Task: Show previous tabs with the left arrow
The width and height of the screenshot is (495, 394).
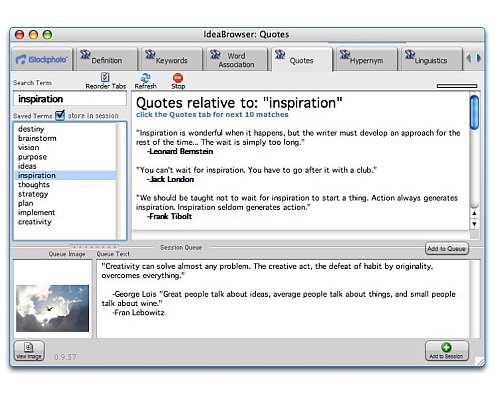Action: (468, 58)
